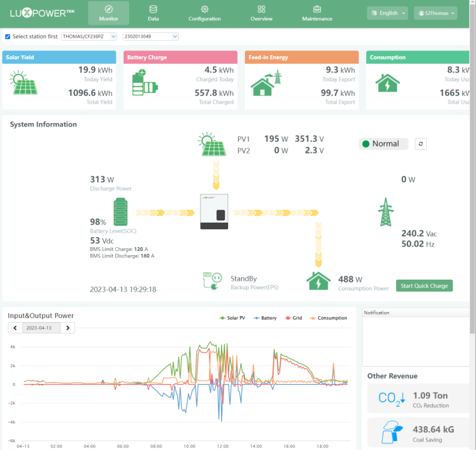This screenshot has height=450, width=476.
Task: Open the Configuration tab
Action: pyautogui.click(x=205, y=13)
